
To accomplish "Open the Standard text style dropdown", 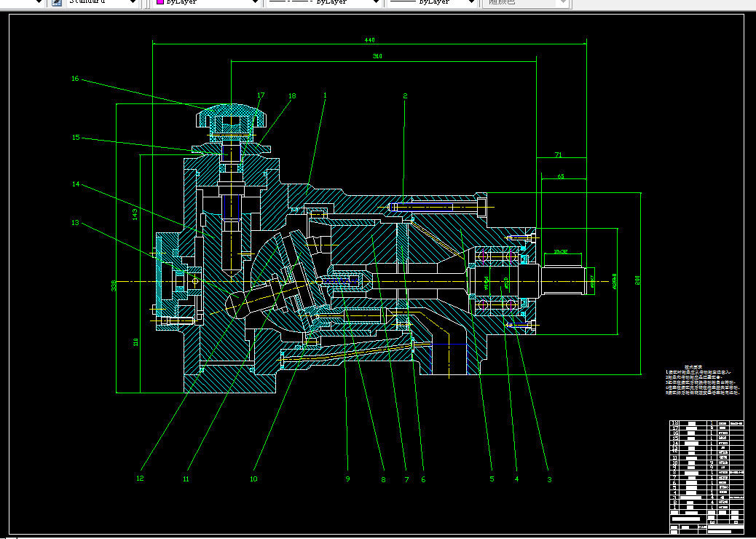I will click(x=101, y=2).
